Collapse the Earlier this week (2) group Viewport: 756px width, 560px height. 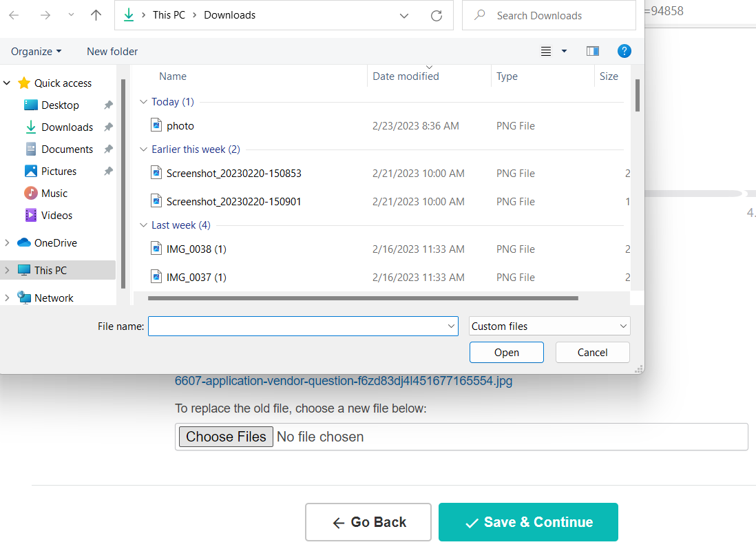click(x=143, y=149)
